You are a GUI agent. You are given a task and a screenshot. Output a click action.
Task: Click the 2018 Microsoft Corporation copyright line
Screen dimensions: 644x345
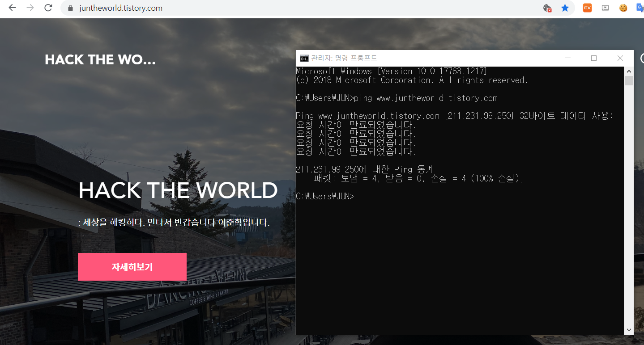412,80
